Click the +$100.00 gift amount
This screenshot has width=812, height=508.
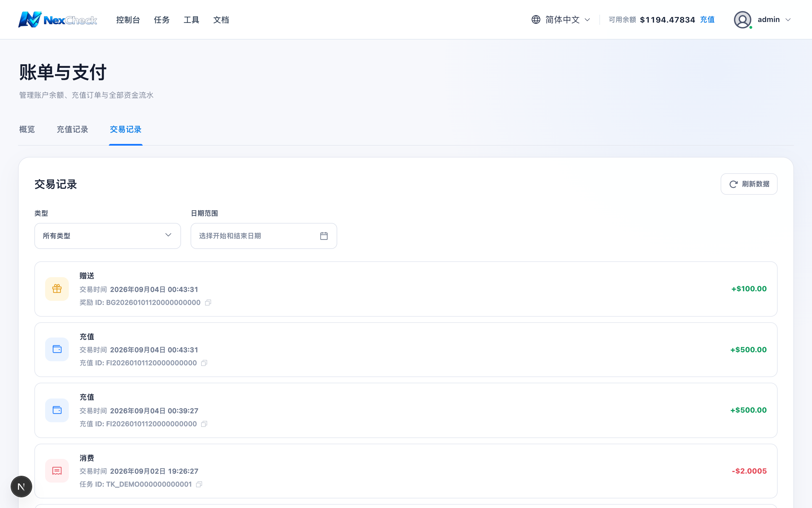(x=749, y=289)
